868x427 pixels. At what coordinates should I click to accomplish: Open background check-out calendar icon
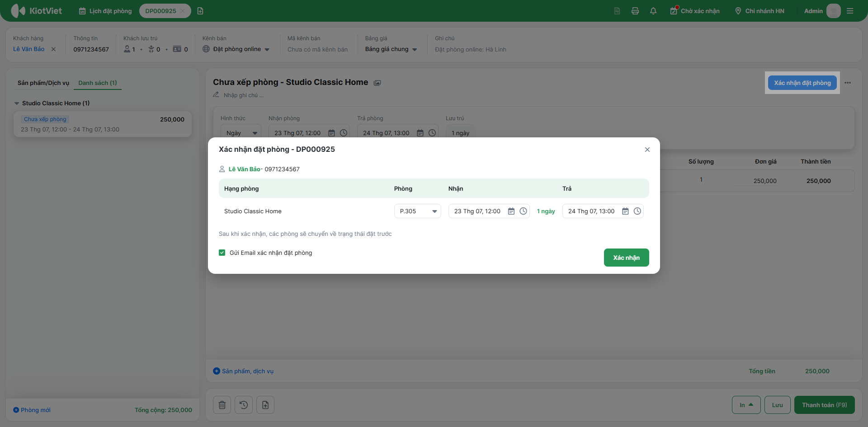click(420, 133)
